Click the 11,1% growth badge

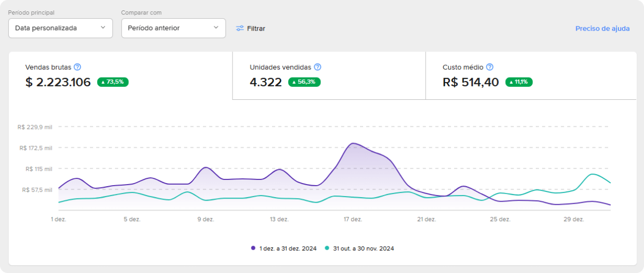[519, 82]
